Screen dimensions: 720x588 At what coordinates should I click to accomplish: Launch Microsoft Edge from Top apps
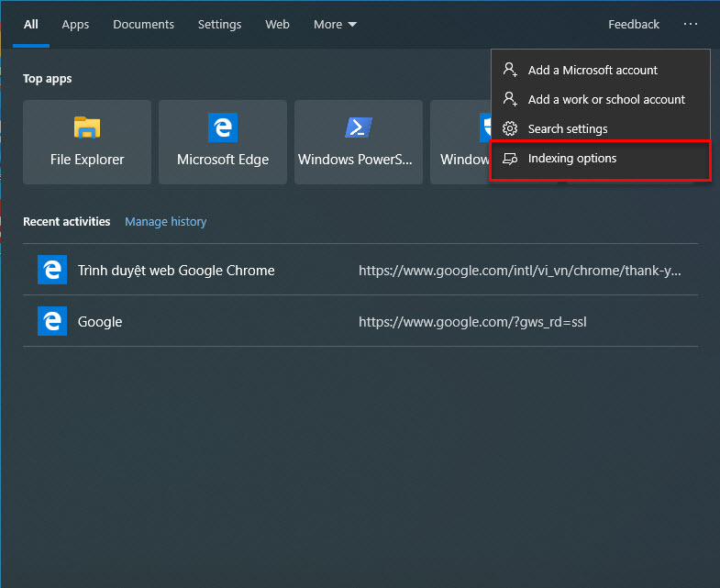(x=223, y=142)
